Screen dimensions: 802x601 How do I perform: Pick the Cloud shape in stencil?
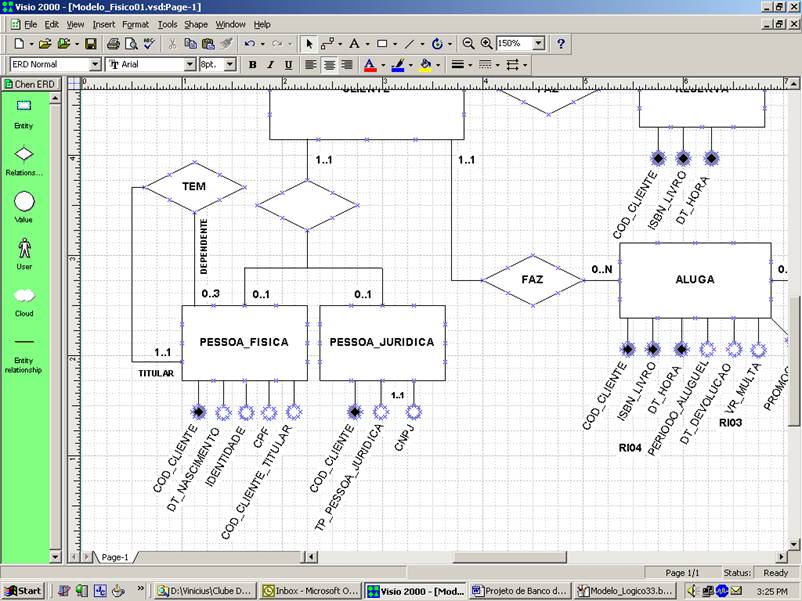24,296
